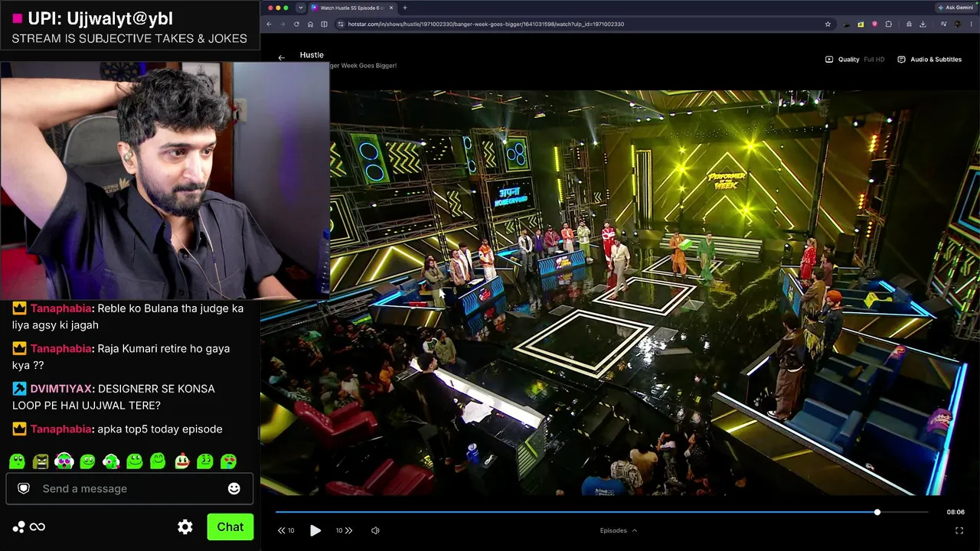Click Tanaphabia on the Raja Kumari message

coord(61,348)
